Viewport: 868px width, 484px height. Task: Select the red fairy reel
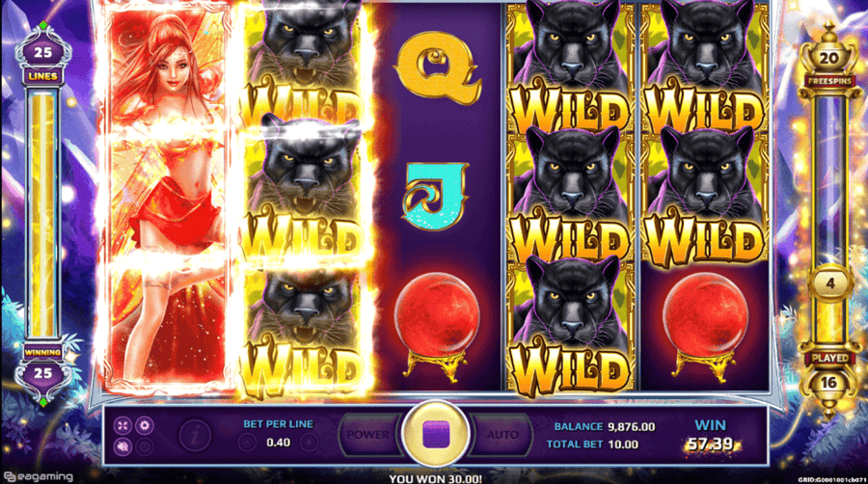tap(165, 200)
